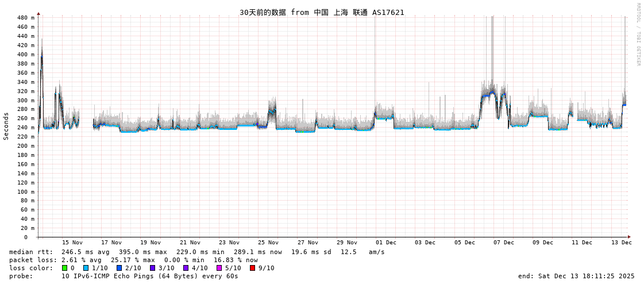
Task: Click the 4/10 loss color swatch
Action: click(186, 268)
